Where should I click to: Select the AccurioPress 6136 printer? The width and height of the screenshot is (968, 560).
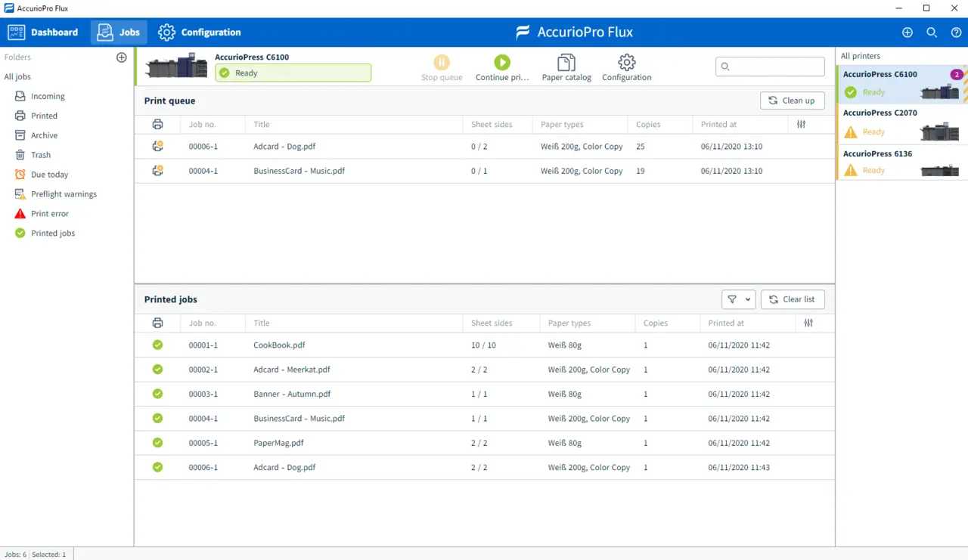tap(901, 162)
